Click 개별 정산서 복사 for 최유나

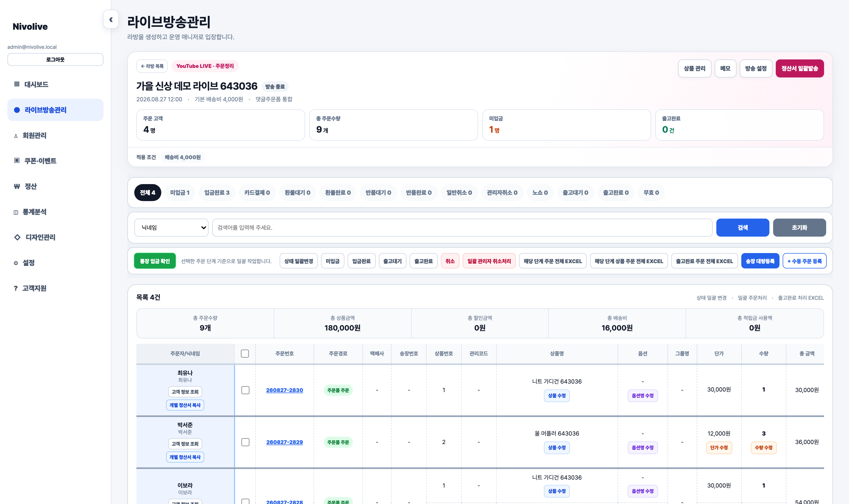click(x=185, y=405)
